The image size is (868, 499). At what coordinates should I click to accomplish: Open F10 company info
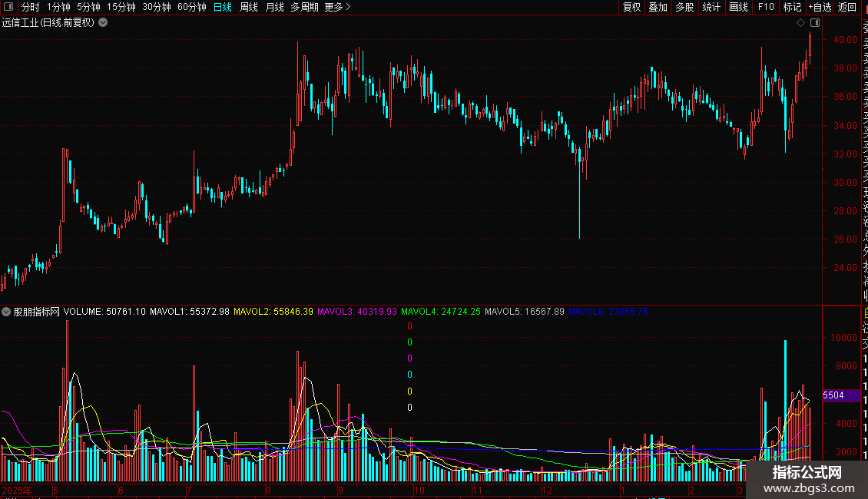766,7
